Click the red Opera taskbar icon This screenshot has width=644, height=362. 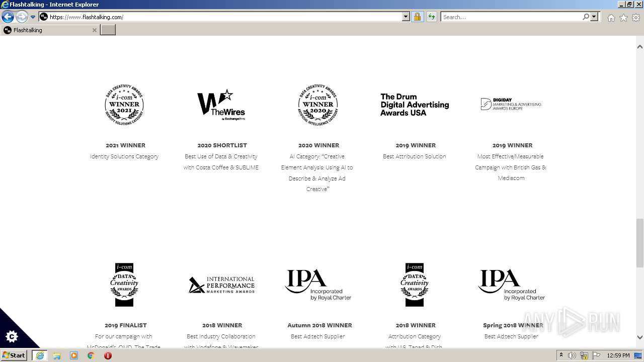point(108,355)
